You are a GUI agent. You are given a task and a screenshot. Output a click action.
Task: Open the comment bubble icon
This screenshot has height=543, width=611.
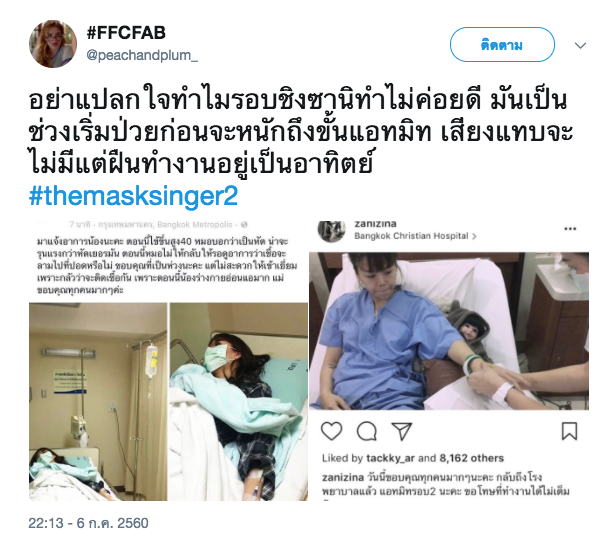pos(367,431)
